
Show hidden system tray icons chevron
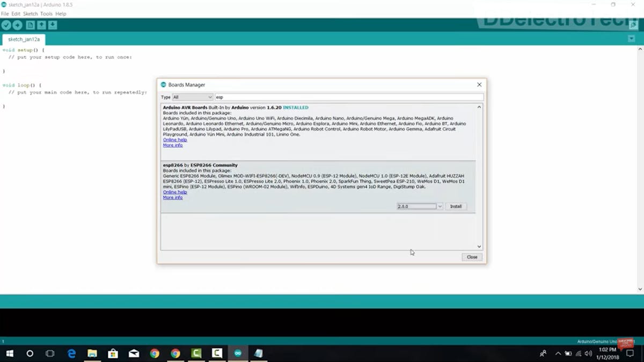click(x=558, y=353)
